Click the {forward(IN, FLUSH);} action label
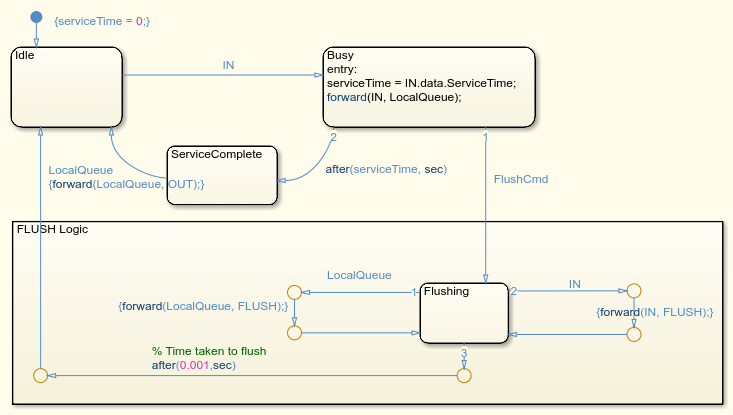Viewport: 733px width, 415px height. [654, 312]
